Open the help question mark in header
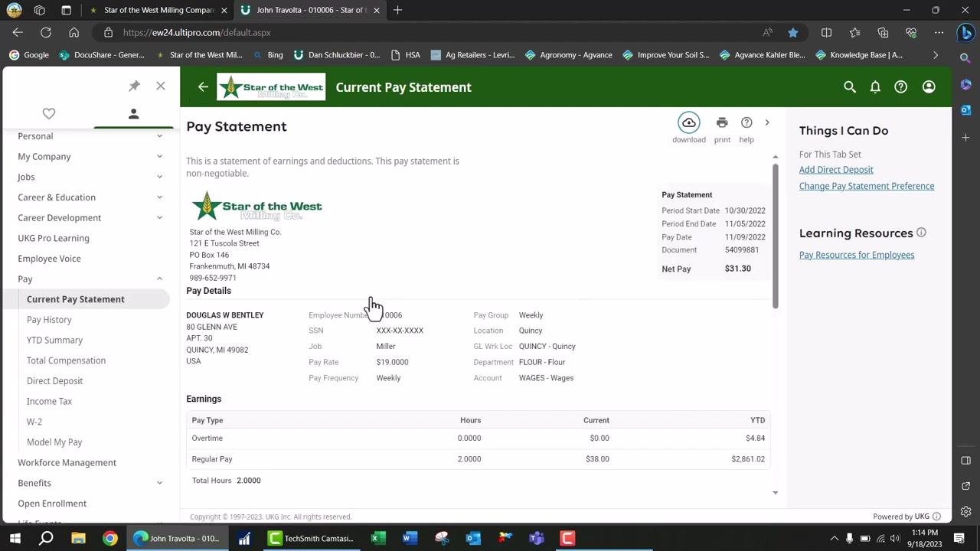Screen dimensions: 980x551 901,87
